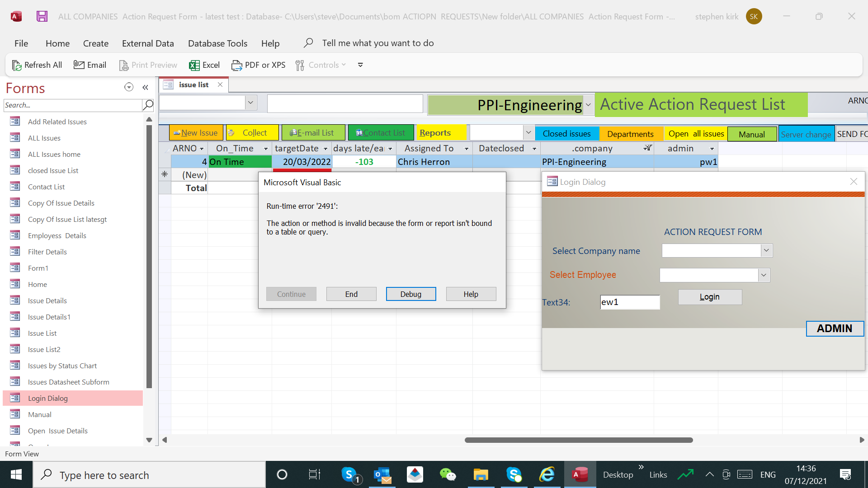Viewport: 868px width, 488px height.
Task: Open Outlook from the Windows taskbar
Action: coord(382,475)
